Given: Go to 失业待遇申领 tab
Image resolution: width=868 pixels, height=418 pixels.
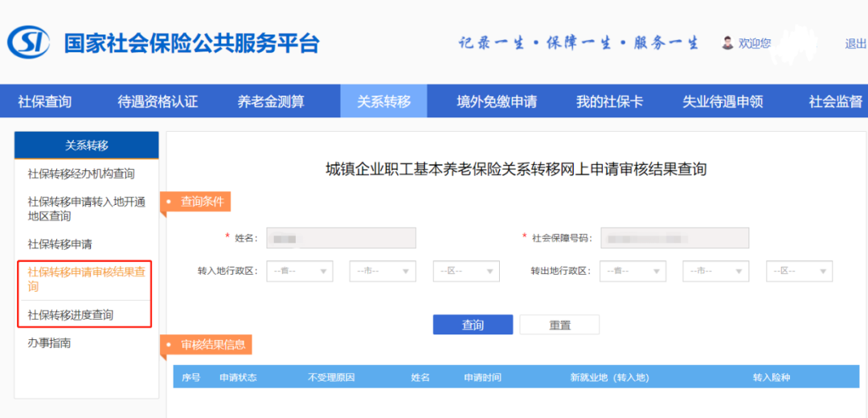Looking at the screenshot, I should pos(723,101).
